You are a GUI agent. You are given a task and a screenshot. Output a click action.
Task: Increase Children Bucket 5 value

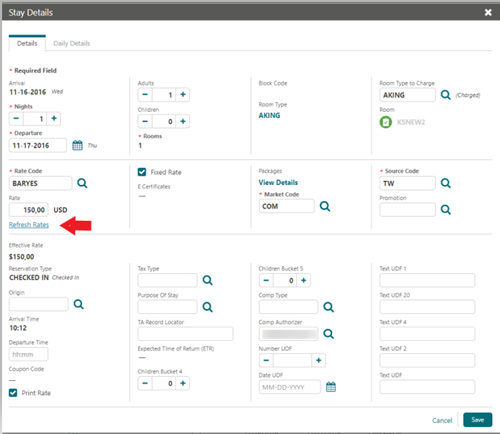[304, 280]
